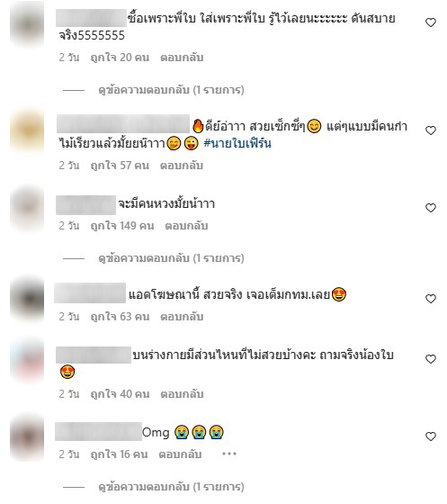447x504 pixels.
Task: Reply to the comment with 149 likes
Action: pyautogui.click(x=186, y=226)
